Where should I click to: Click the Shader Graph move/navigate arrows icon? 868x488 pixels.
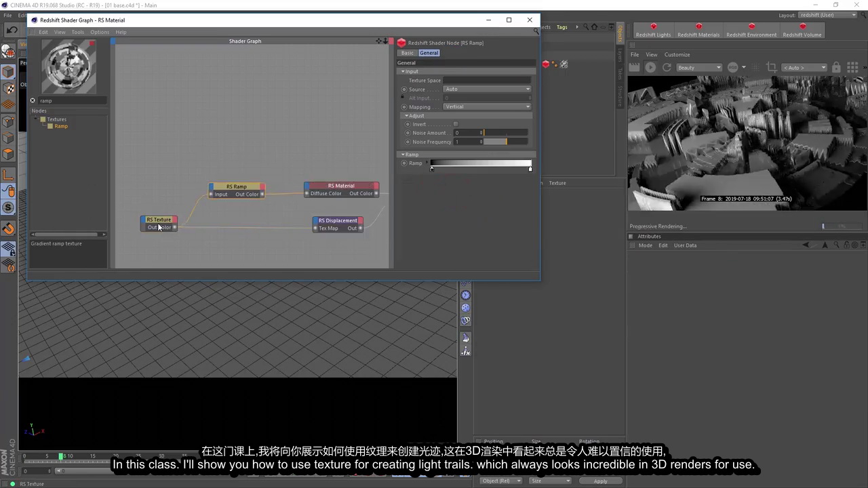point(379,41)
